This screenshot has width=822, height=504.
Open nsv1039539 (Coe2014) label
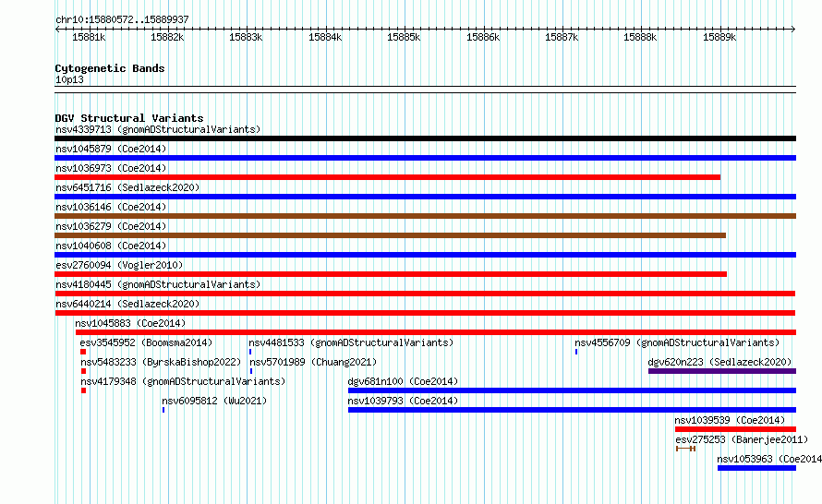click(x=730, y=420)
